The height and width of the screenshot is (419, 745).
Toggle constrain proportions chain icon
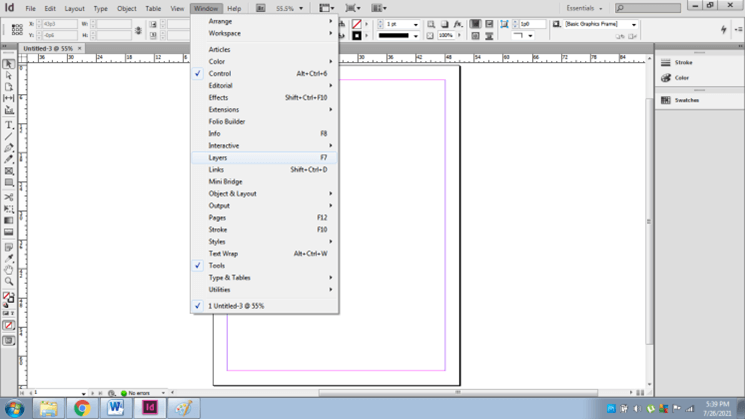[x=138, y=30]
